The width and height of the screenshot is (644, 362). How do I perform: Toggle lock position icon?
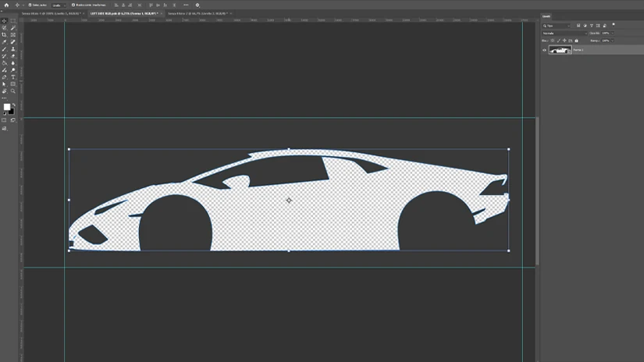point(564,41)
